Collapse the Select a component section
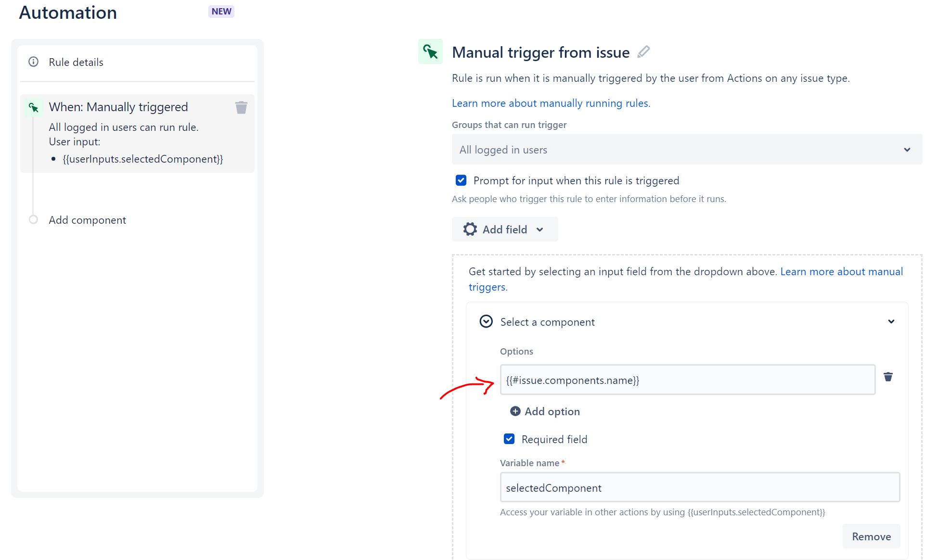The image size is (925, 560). coord(891,321)
